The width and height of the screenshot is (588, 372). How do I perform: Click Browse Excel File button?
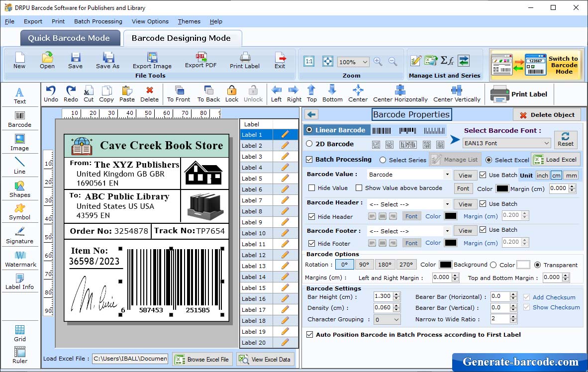pos(202,359)
